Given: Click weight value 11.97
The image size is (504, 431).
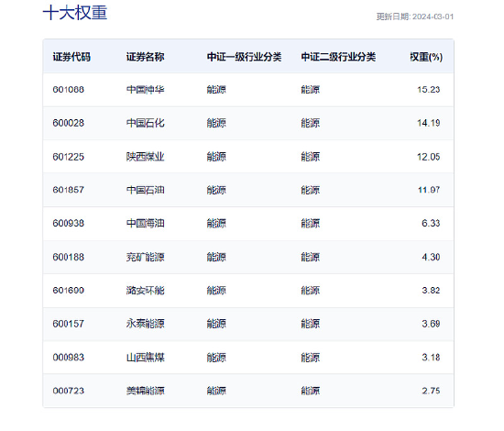Looking at the screenshot, I should (429, 190).
